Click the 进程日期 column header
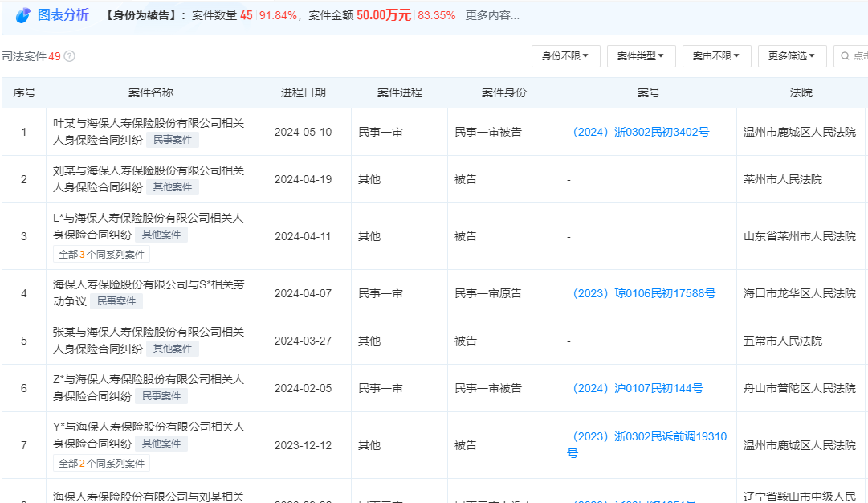 (304, 92)
